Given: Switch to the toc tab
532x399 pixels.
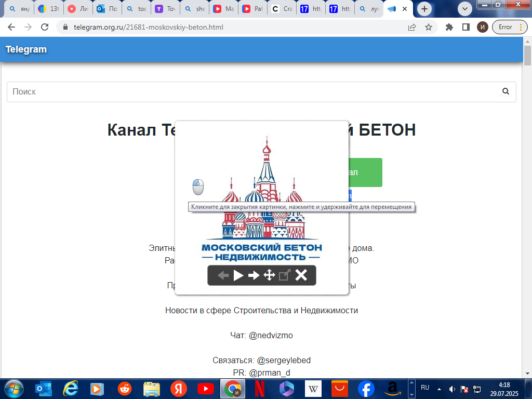Looking at the screenshot, I should tap(137, 9).
